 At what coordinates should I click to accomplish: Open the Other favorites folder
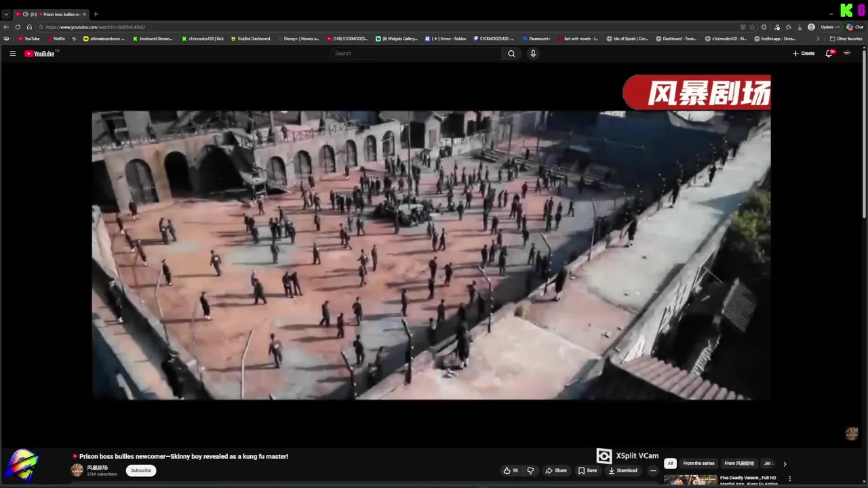[846, 39]
